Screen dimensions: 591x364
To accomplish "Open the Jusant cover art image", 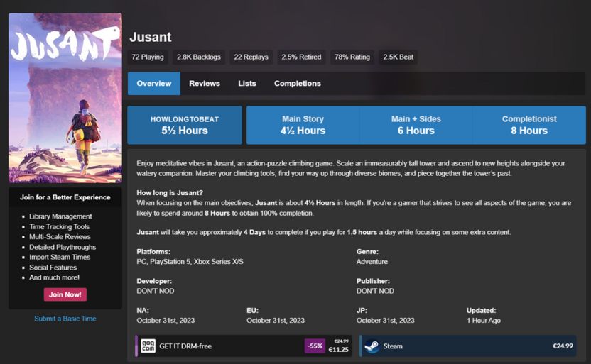I will pyautogui.click(x=65, y=98).
